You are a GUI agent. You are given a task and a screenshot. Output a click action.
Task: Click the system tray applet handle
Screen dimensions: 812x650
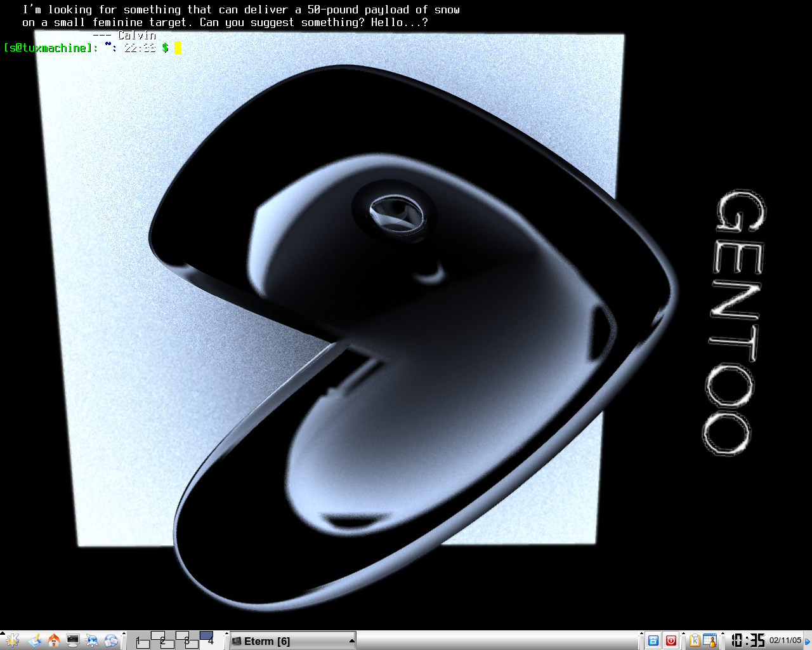683,640
